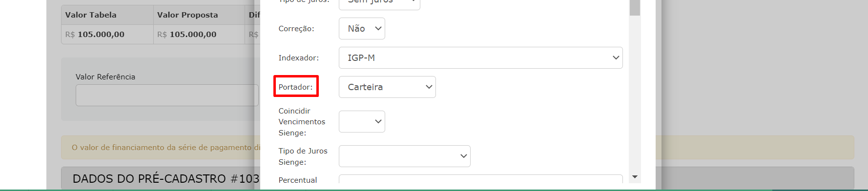868x191 pixels.
Task: Open the Correção dropdown showing Não
Action: pyautogui.click(x=362, y=29)
